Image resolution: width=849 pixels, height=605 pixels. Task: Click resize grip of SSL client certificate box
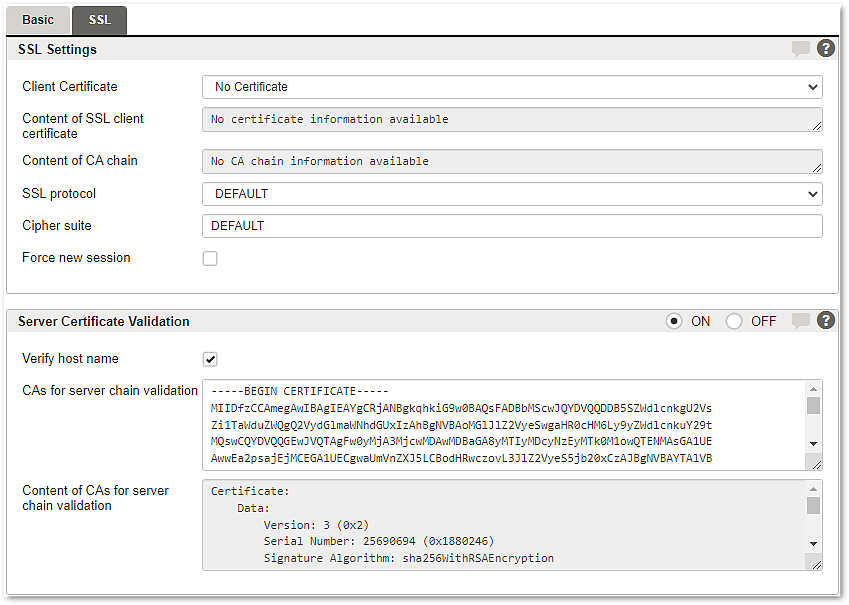tap(817, 126)
